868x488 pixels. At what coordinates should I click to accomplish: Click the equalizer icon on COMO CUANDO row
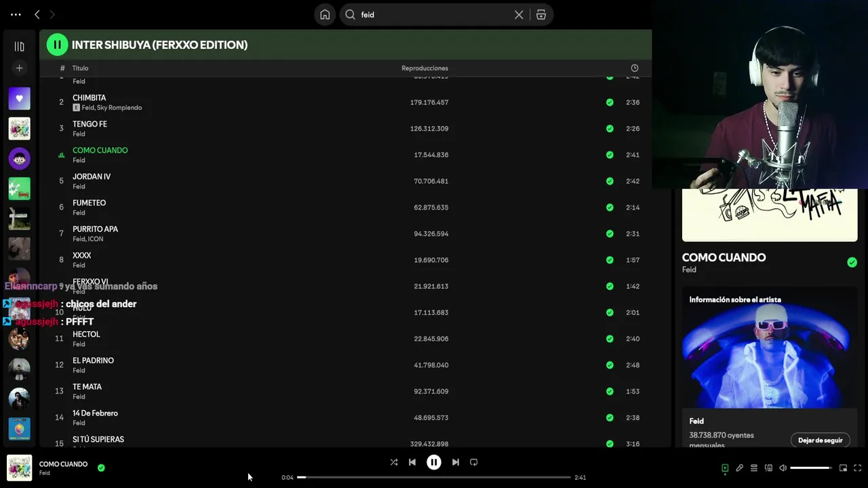[61, 155]
